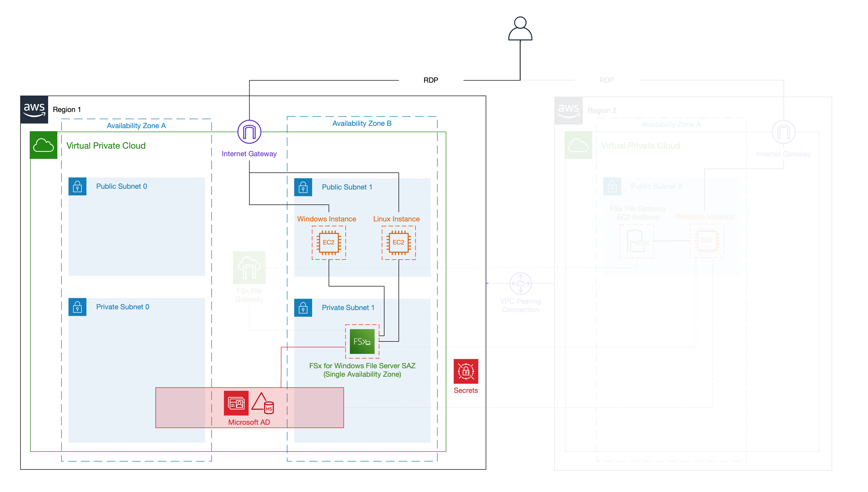Click the faded subnet lock icon in Region 2
The width and height of the screenshot is (868, 492).
coord(612,187)
